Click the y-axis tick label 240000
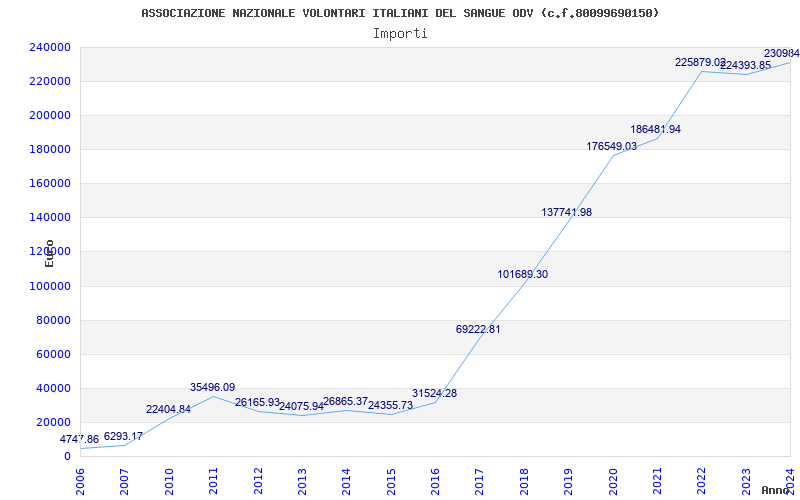 click(x=49, y=47)
